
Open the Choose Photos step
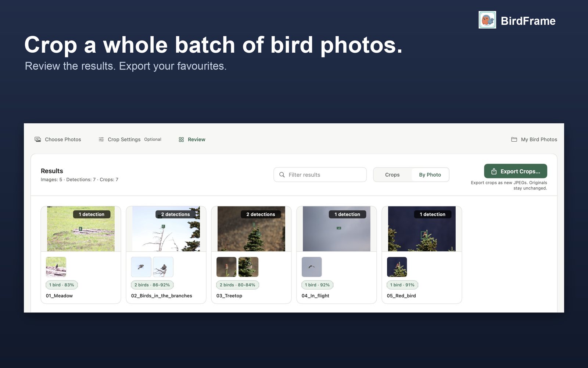point(58,139)
